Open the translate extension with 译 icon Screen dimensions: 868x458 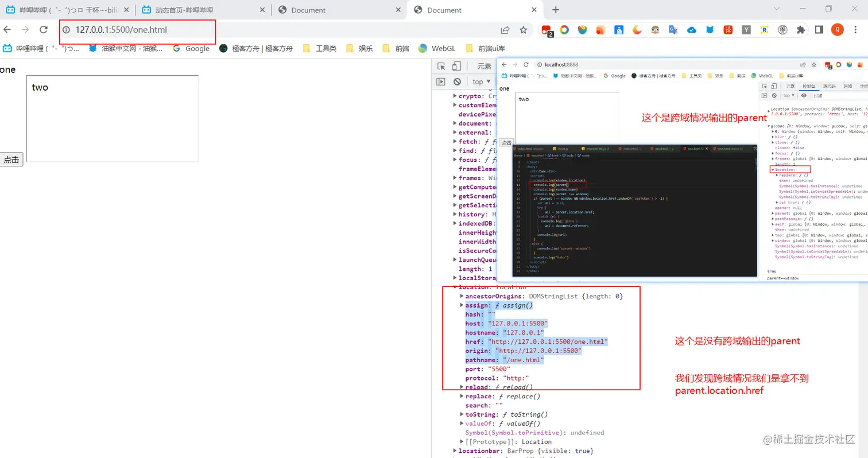[728, 30]
